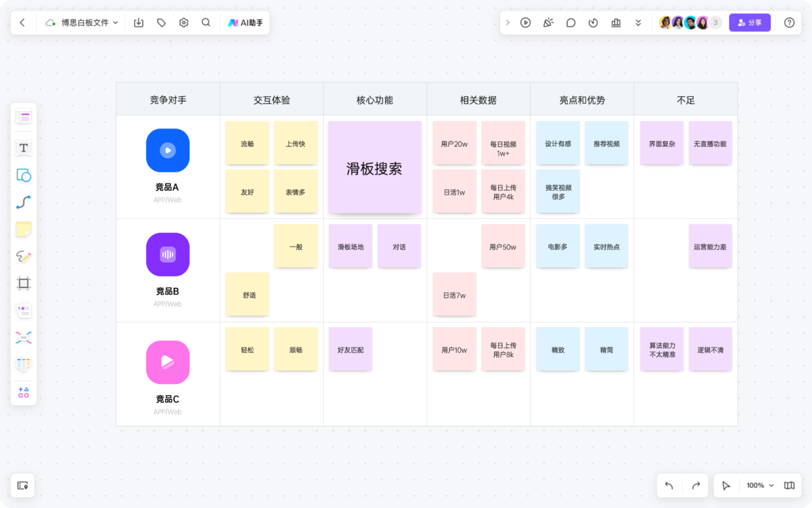
Task: Click the 分享 share button
Action: [750, 22]
